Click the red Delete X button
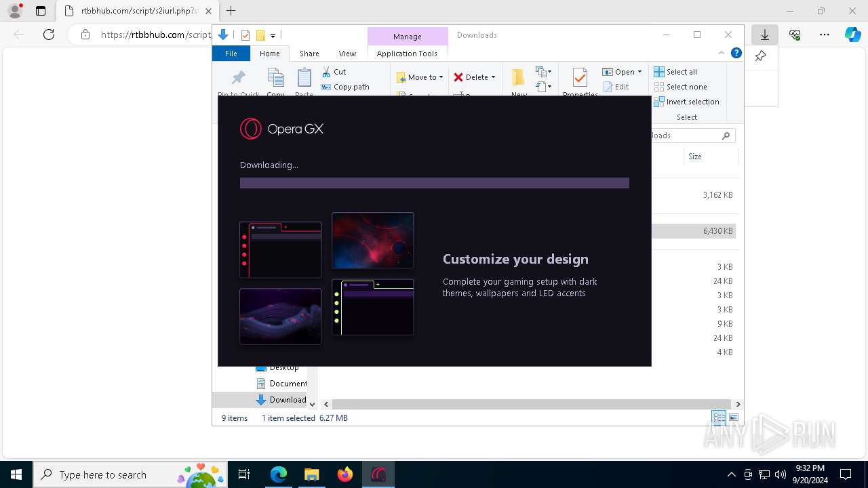The image size is (868, 488). click(458, 77)
